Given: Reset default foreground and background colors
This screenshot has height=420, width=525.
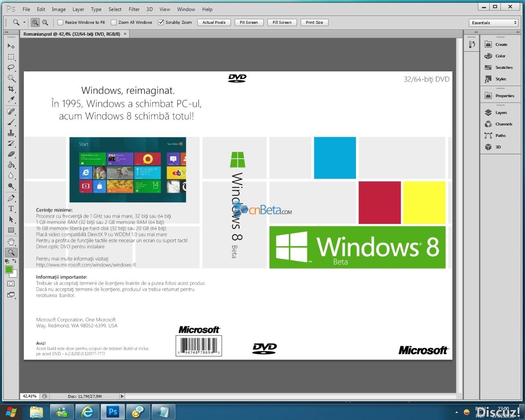Looking at the screenshot, I should pyautogui.click(x=7, y=261).
